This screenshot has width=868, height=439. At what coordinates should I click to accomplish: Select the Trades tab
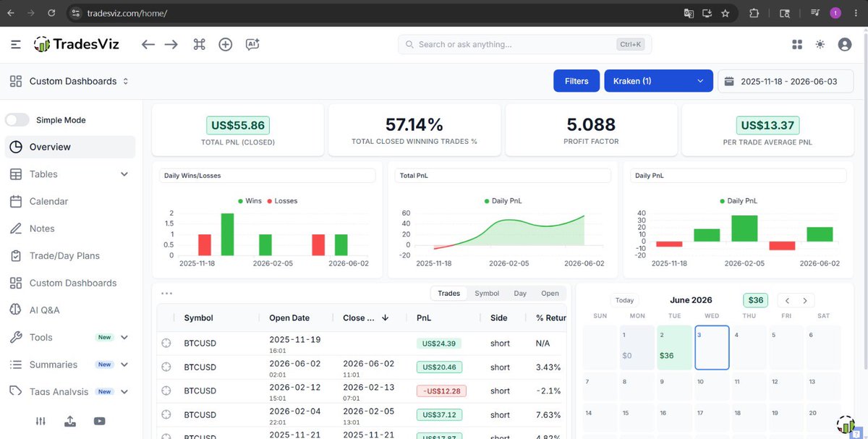tap(448, 293)
